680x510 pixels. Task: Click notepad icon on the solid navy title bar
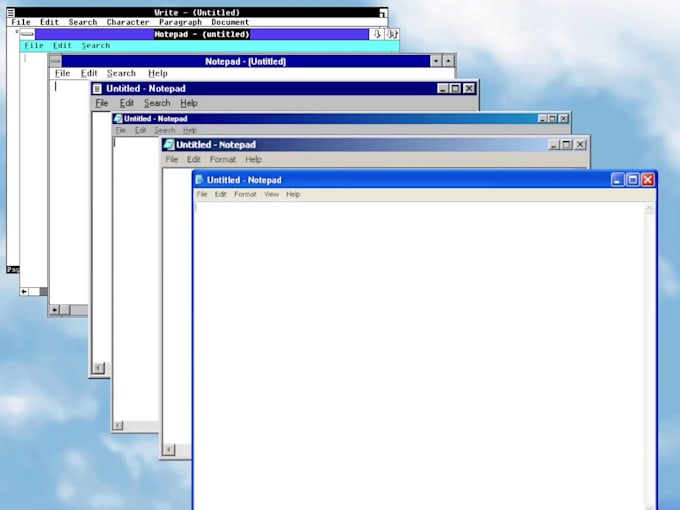(98, 88)
